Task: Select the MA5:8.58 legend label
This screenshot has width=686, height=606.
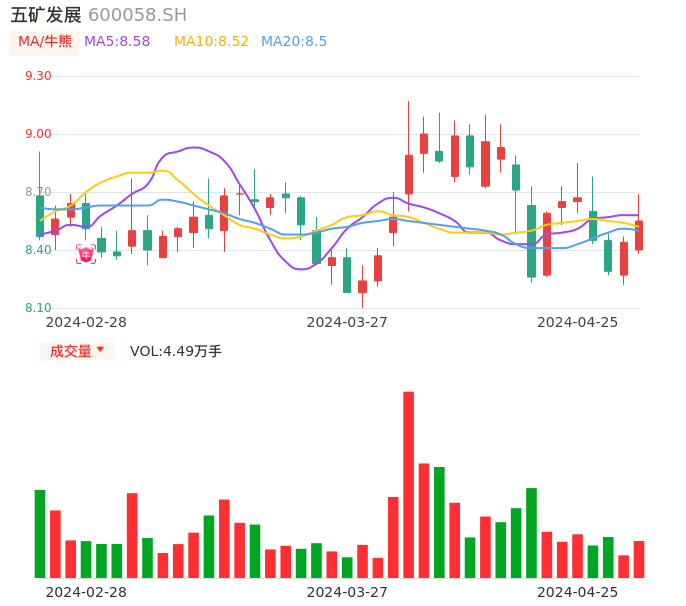Action: [117, 42]
